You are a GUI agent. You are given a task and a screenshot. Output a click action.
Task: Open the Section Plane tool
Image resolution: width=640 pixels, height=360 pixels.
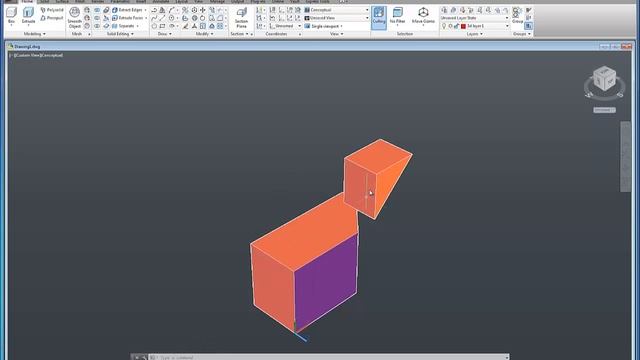pyautogui.click(x=241, y=18)
